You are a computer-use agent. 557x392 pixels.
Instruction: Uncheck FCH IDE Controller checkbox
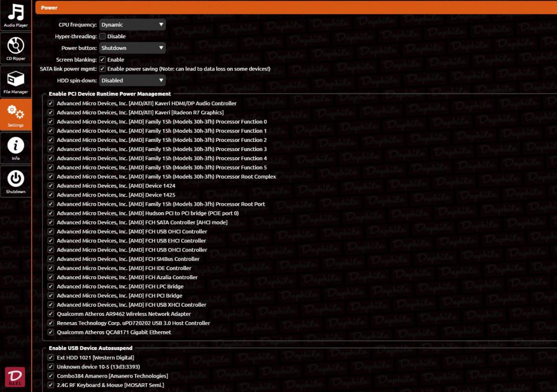(x=51, y=268)
